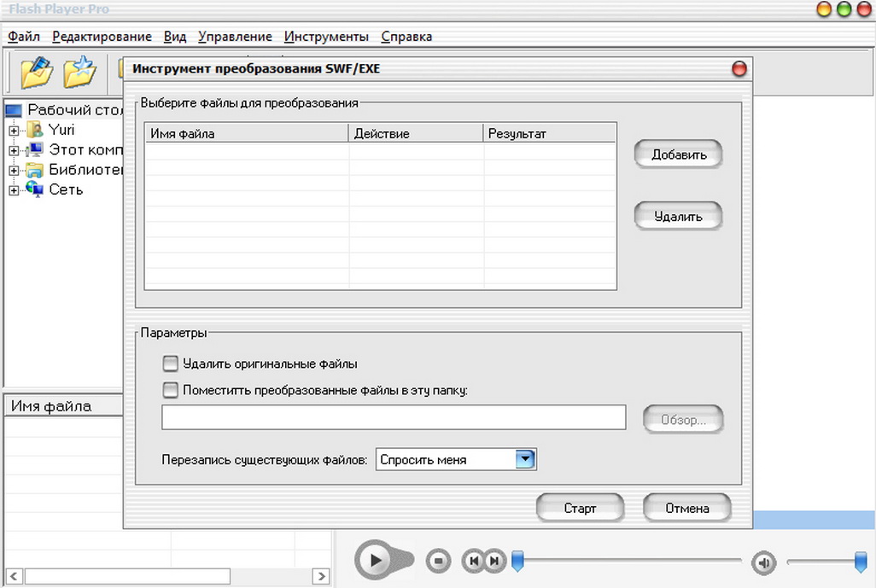Screen dimensions: 876x588
Task: Toggle Поместить преобразованные файлы в эту папку checkbox
Action: coord(171,390)
